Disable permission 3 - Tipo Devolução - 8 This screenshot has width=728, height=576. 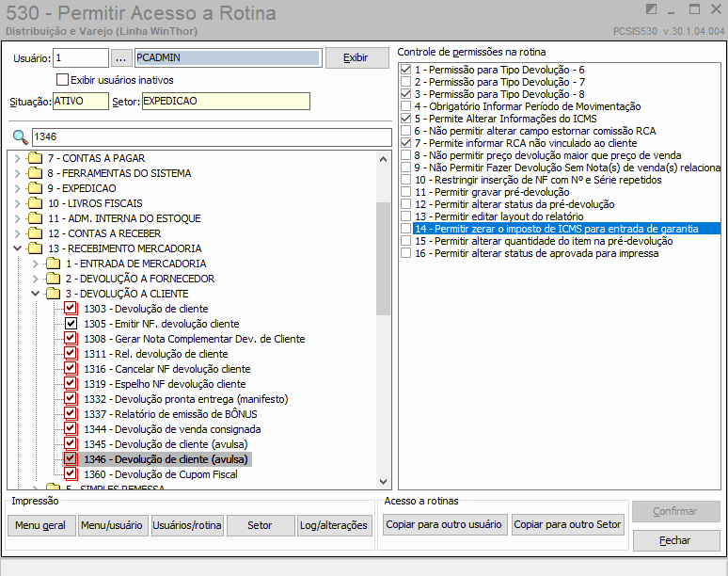point(405,94)
